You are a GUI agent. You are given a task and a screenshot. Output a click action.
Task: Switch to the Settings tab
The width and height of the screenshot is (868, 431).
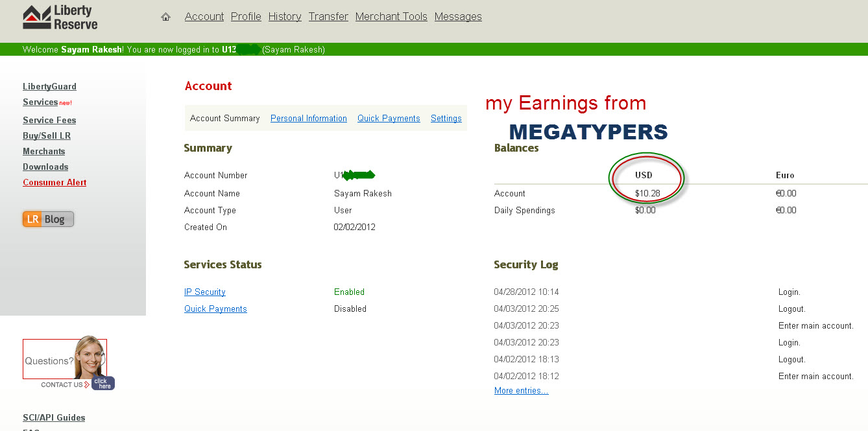pos(446,119)
